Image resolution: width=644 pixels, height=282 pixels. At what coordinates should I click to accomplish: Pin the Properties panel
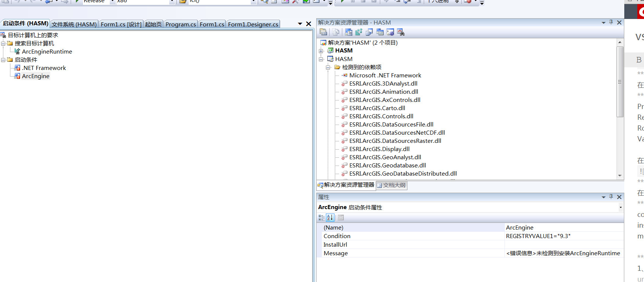611,197
